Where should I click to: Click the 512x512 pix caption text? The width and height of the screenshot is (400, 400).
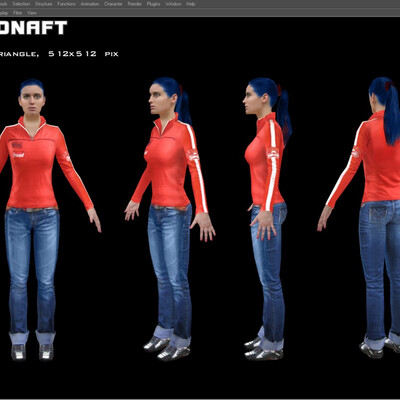coord(83,54)
